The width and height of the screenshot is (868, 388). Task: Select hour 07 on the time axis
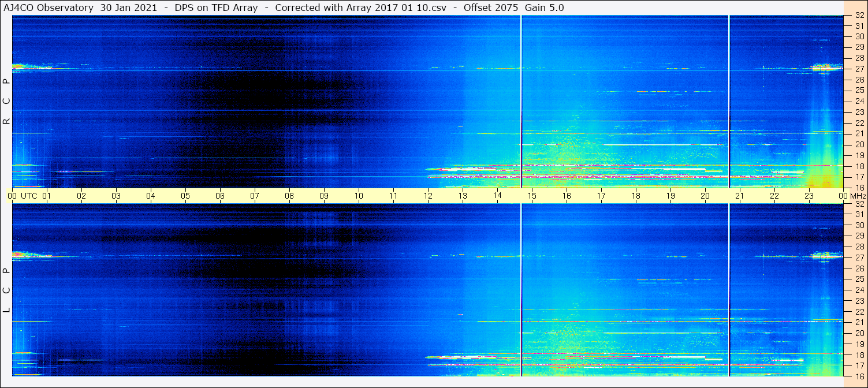pos(255,196)
